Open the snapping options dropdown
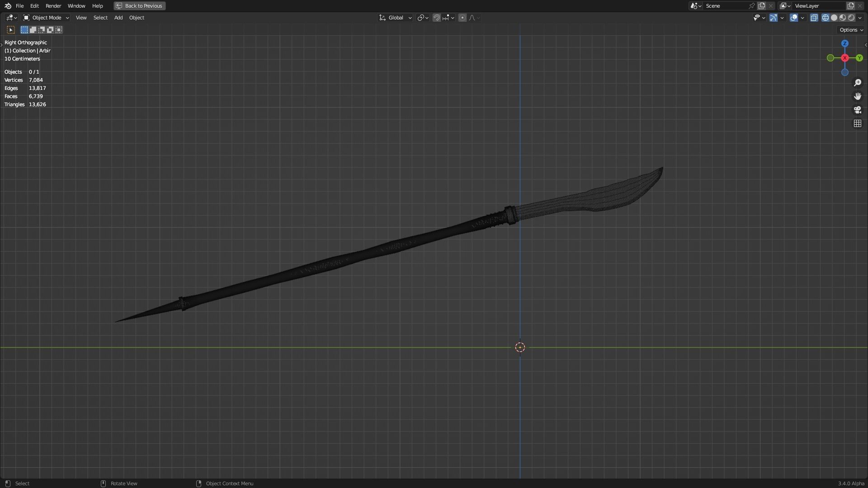This screenshot has height=488, width=868. 448,18
